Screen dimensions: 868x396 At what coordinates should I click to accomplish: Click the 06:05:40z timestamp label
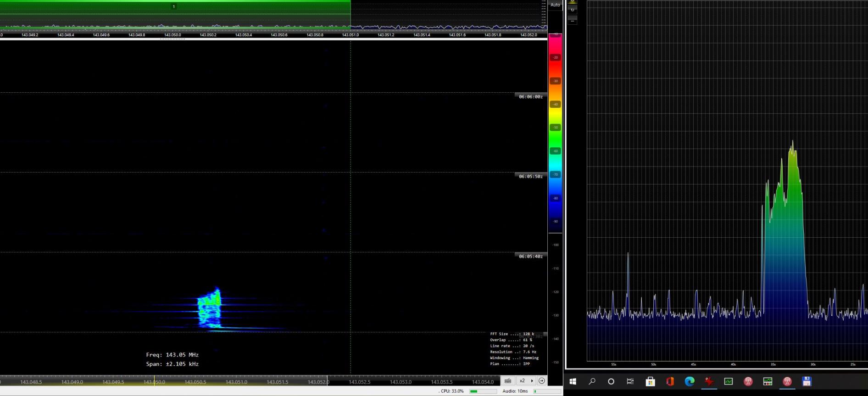[531, 257]
